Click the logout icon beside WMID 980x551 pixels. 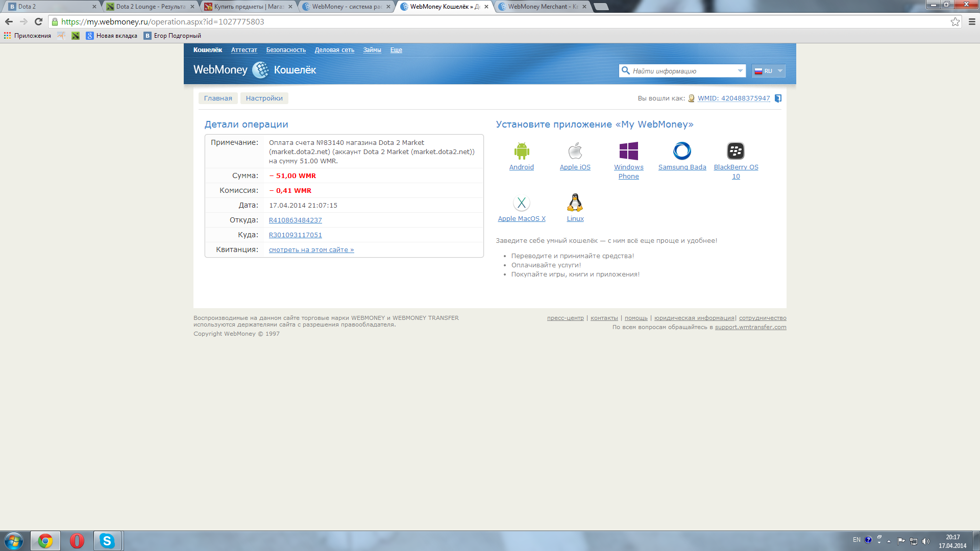tap(778, 98)
